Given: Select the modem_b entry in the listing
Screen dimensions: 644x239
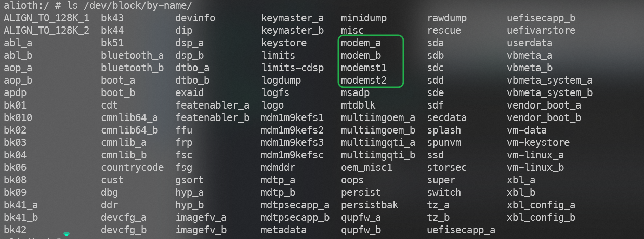Looking at the screenshot, I should pyautogui.click(x=361, y=56).
